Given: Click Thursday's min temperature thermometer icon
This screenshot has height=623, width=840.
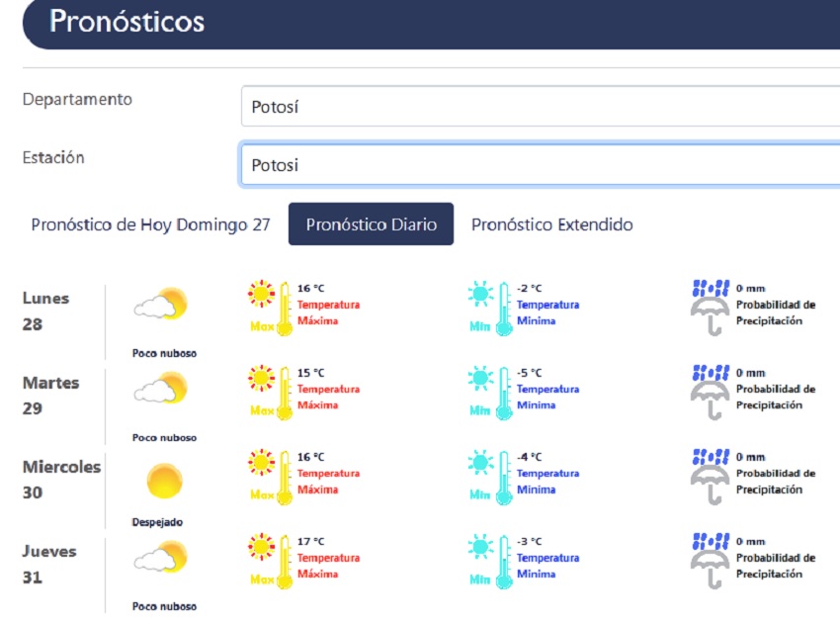Looking at the screenshot, I should [490, 561].
